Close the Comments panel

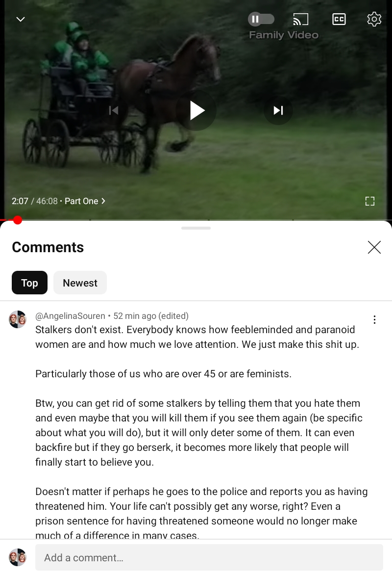(374, 247)
